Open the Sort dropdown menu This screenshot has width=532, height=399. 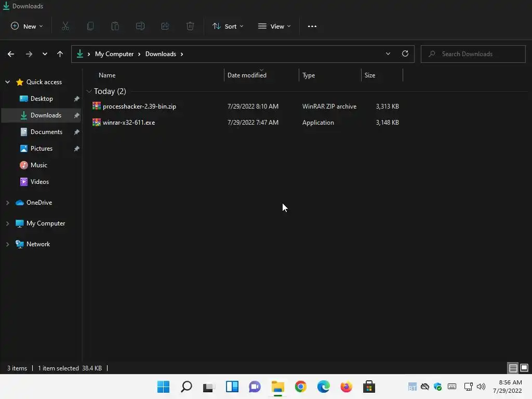228,26
